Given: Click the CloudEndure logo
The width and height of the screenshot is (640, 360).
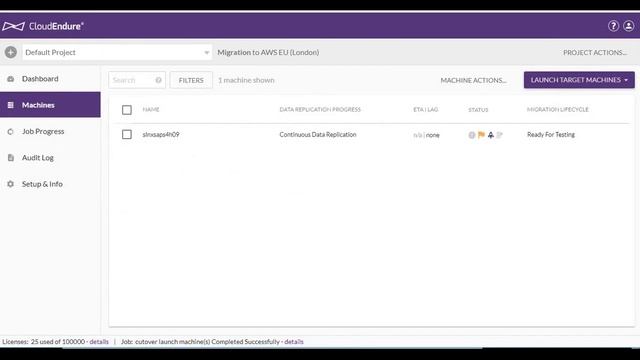Looking at the screenshot, I should click(x=43, y=26).
